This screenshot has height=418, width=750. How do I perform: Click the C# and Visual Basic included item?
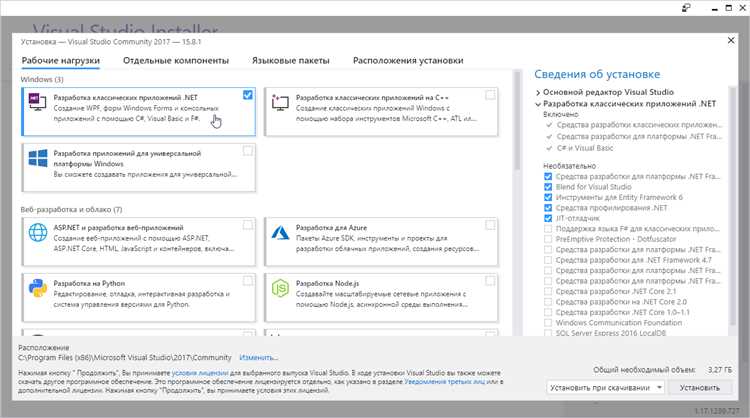pyautogui.click(x=585, y=148)
